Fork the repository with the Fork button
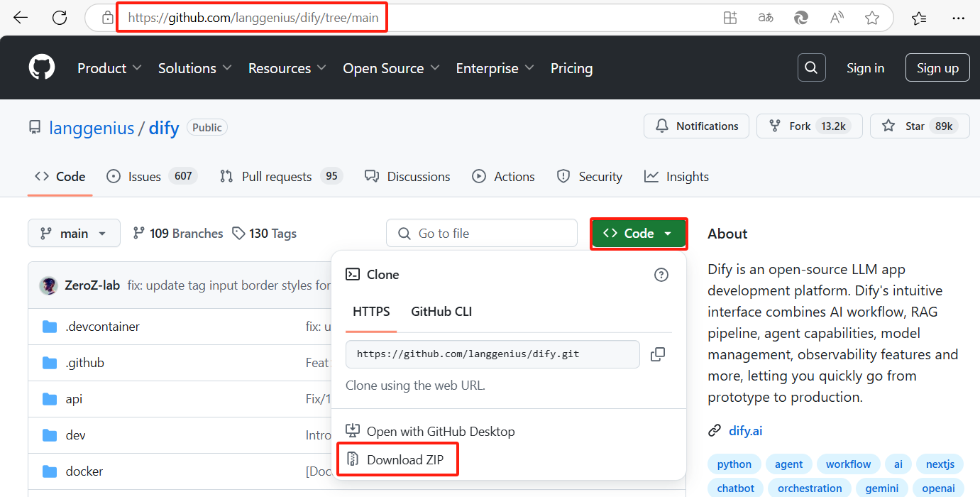The image size is (980, 497). coord(809,126)
